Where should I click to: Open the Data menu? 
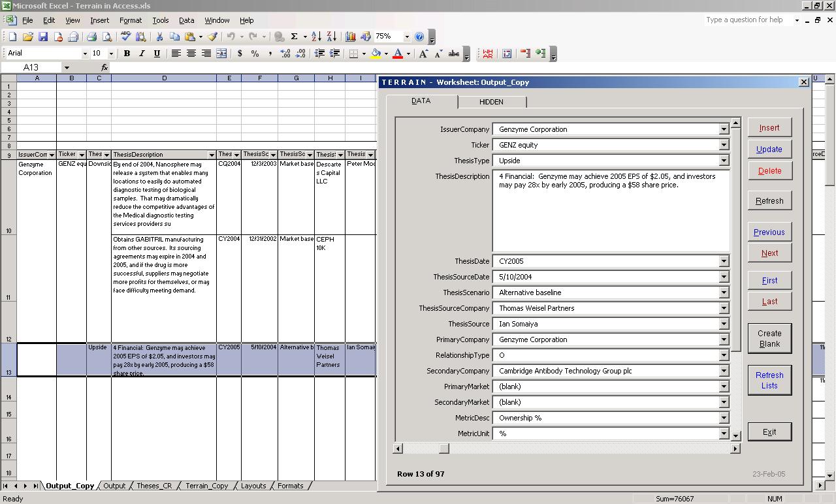pos(186,20)
